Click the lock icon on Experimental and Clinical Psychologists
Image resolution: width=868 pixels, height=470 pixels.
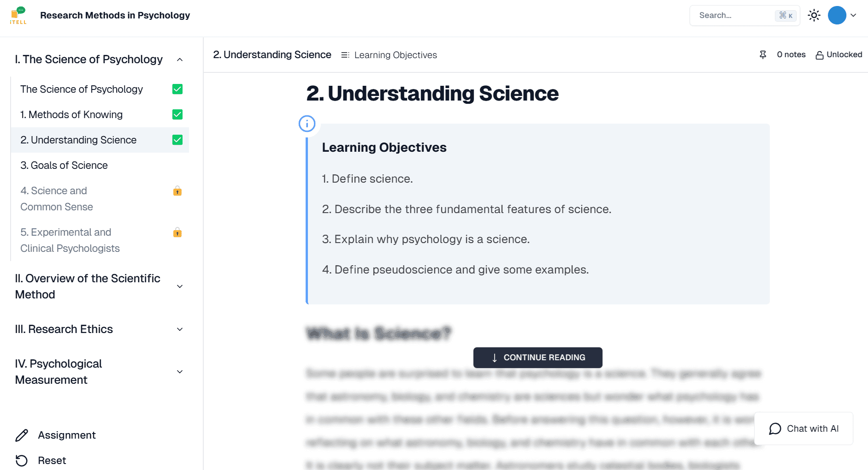[x=177, y=232]
